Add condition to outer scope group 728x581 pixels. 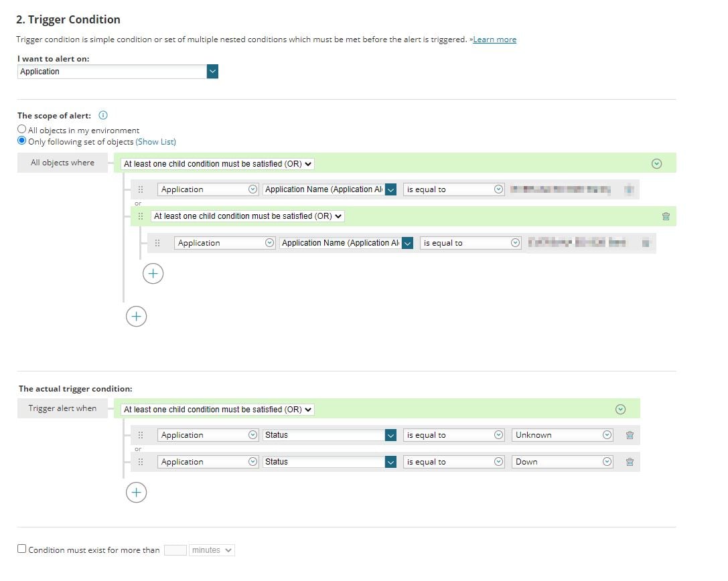[x=136, y=316]
